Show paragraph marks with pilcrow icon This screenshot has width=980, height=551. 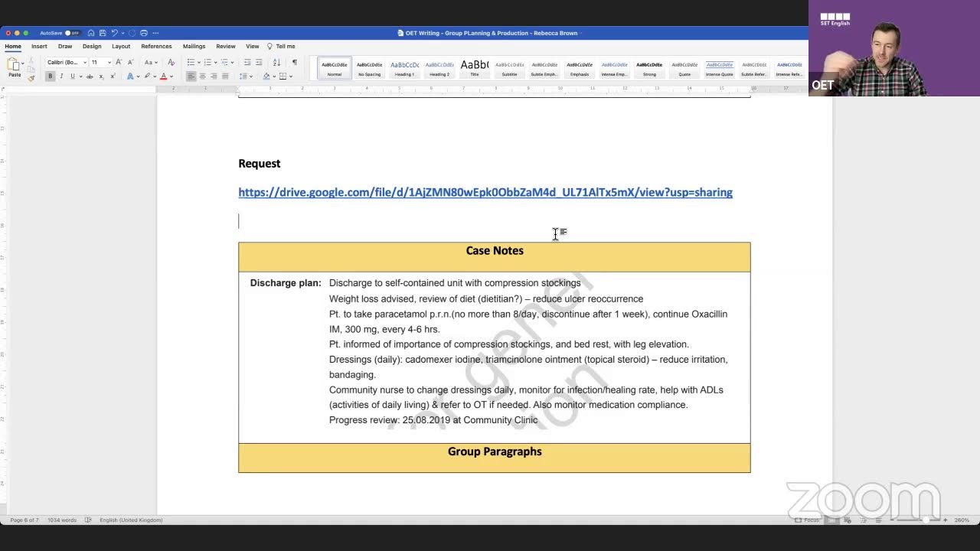(x=294, y=62)
